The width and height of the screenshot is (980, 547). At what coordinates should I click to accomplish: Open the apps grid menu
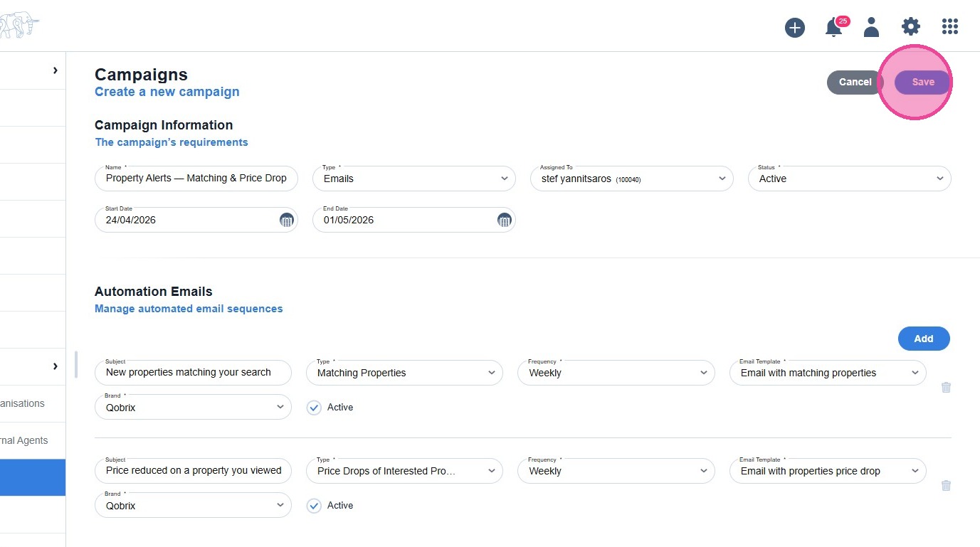tap(949, 28)
